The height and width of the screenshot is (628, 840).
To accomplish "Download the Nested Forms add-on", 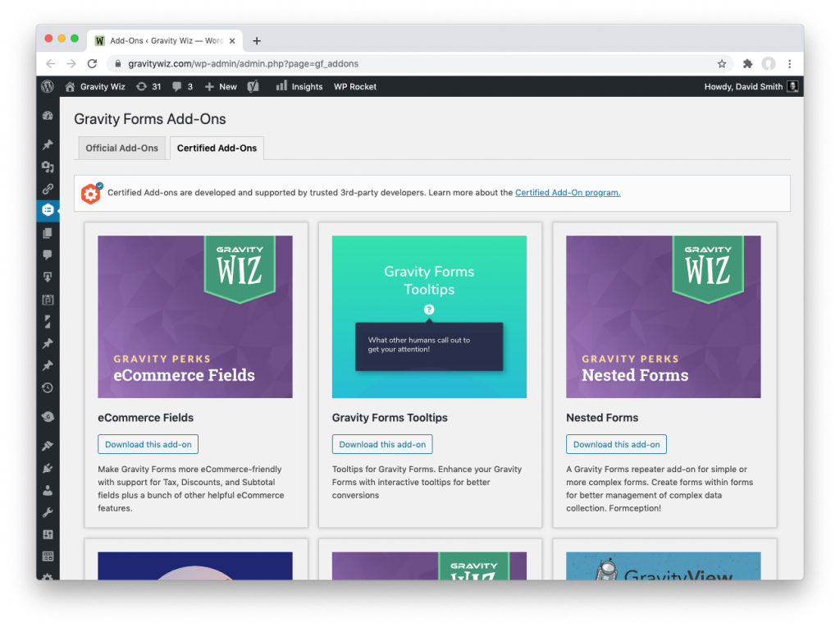I will tap(617, 445).
